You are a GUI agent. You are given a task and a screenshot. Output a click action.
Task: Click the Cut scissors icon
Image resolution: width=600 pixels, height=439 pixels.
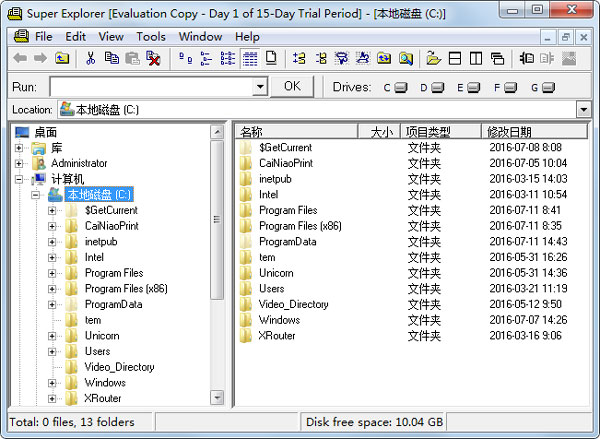[90, 59]
